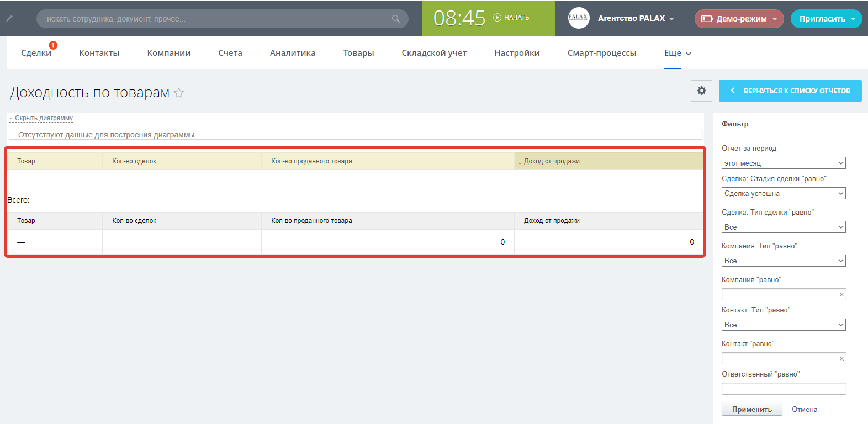Screen dimensions: 868x424
Task: Expand the Демо-режим dropdown
Action: coord(775,19)
